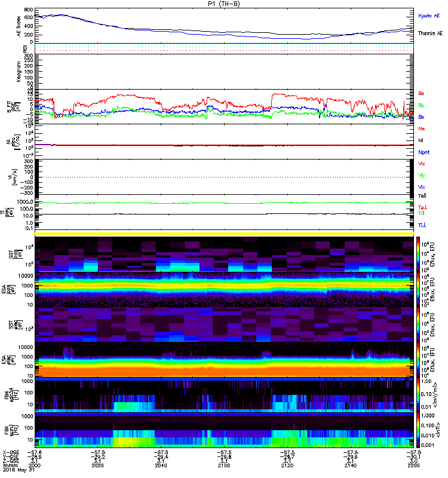Click the 300 tick on the Keogram axis
448x478 pixels.
29,56
